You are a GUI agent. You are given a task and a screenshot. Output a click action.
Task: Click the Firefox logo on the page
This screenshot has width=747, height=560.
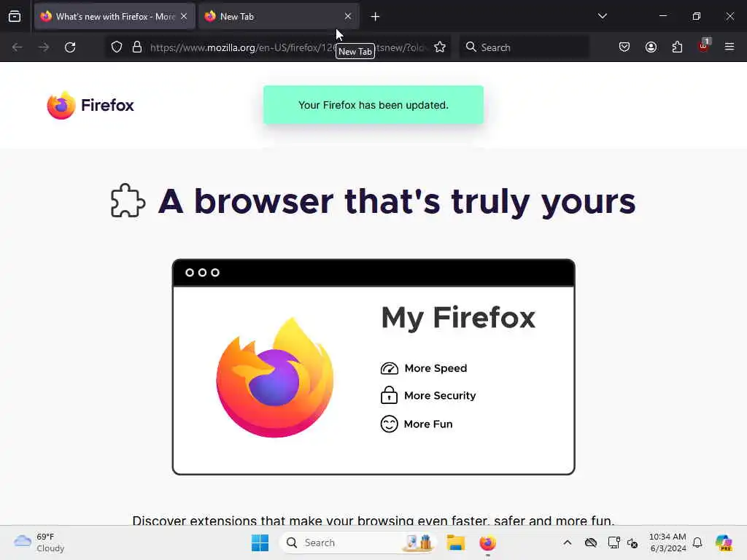pyautogui.click(x=90, y=105)
